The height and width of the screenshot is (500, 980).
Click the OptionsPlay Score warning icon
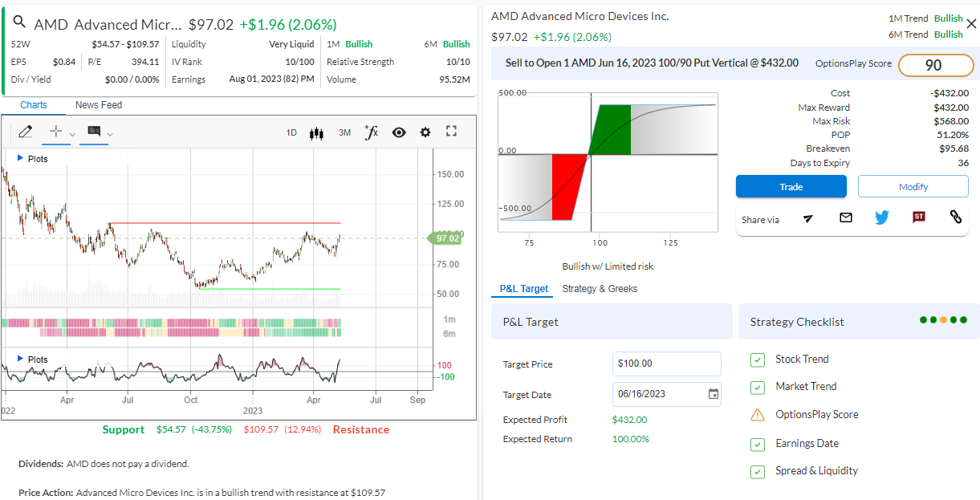pyautogui.click(x=758, y=415)
